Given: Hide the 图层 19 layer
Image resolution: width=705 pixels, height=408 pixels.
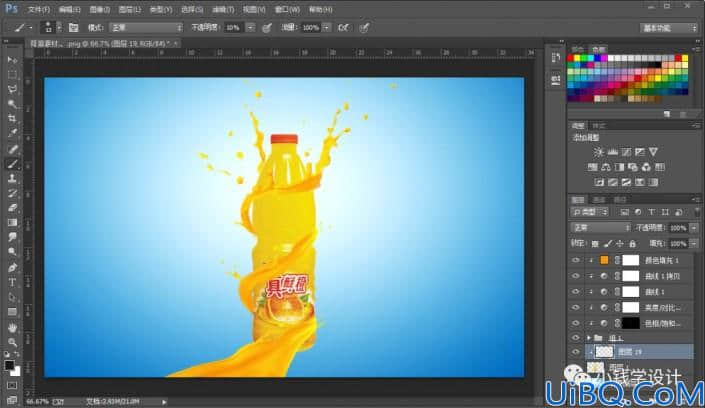Looking at the screenshot, I should pos(576,352).
